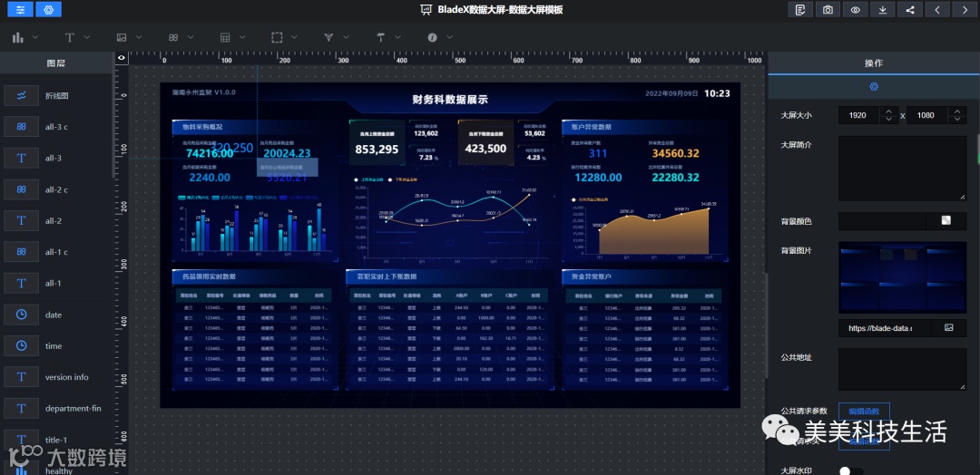980x475 pixels.
Task: Select the 财务科数据展示 title on canvas
Action: click(x=450, y=99)
